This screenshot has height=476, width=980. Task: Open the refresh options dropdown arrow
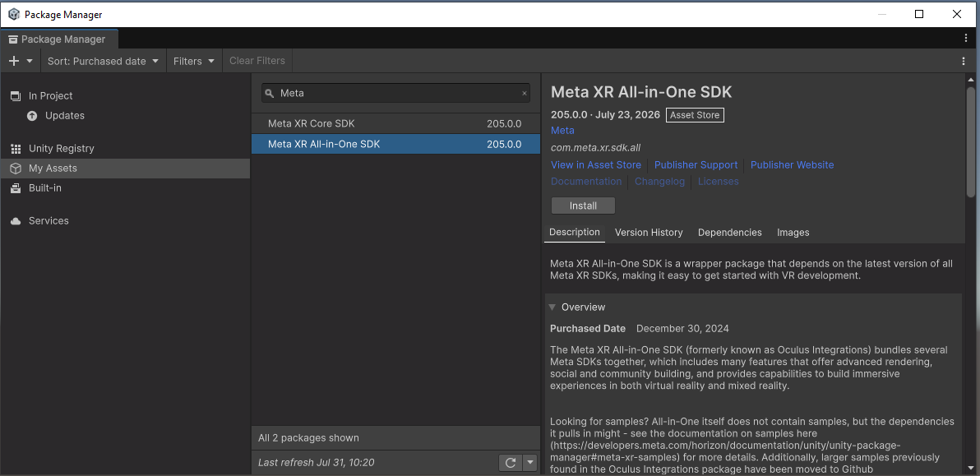(530, 462)
